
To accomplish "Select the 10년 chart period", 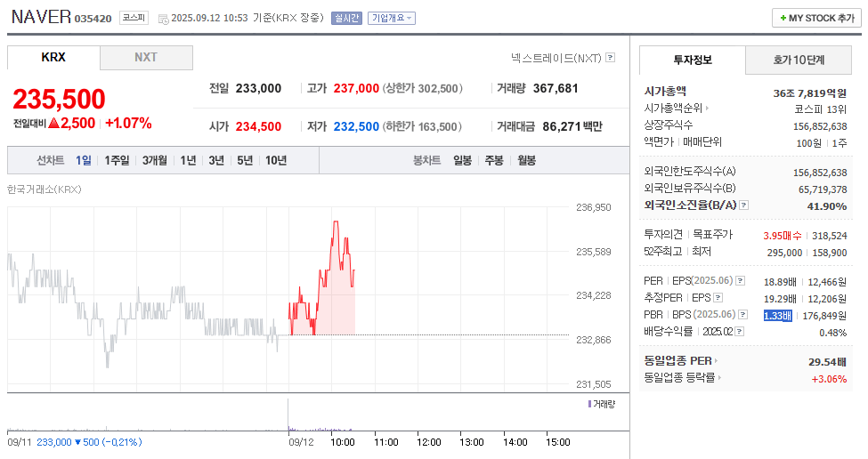I will (x=276, y=160).
